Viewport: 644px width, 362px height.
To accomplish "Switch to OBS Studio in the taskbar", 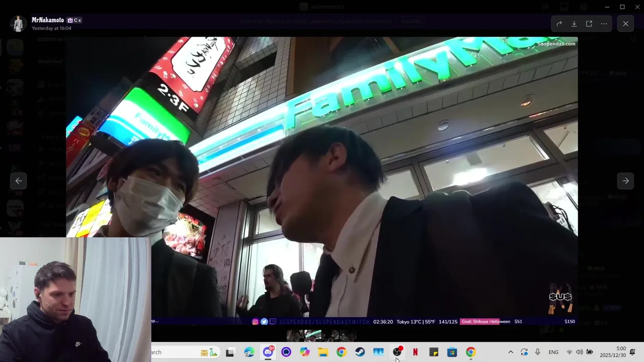I will (397, 352).
